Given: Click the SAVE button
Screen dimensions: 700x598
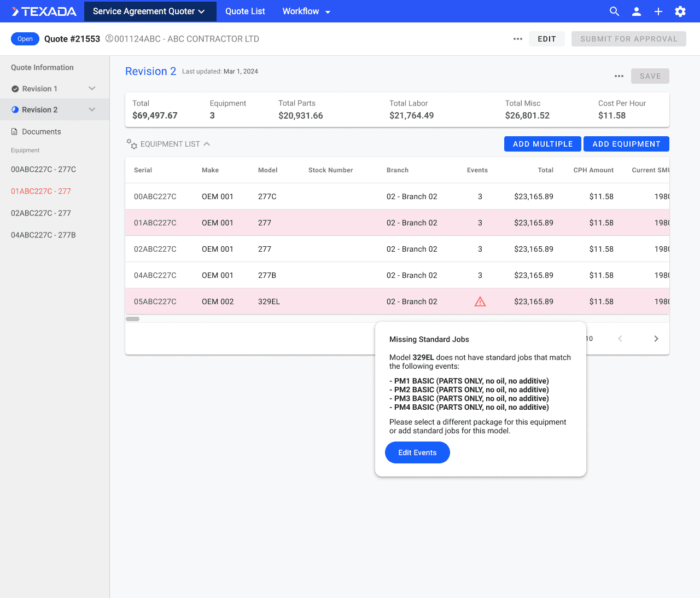Looking at the screenshot, I should point(650,76).
